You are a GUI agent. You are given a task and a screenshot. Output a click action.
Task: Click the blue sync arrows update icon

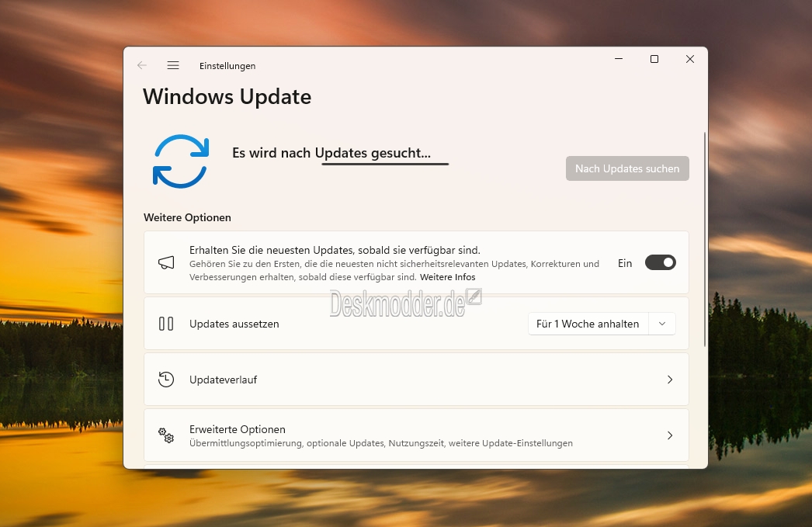[x=181, y=161]
